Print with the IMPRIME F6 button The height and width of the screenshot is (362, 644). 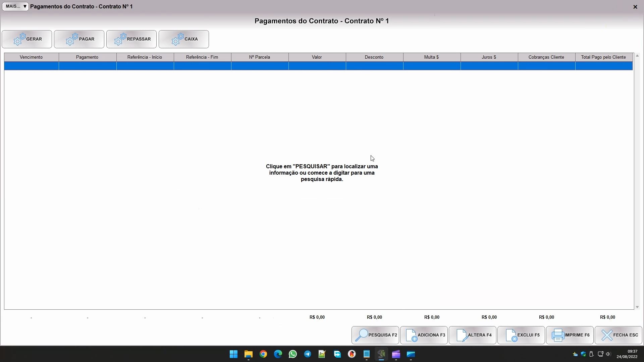click(x=570, y=335)
